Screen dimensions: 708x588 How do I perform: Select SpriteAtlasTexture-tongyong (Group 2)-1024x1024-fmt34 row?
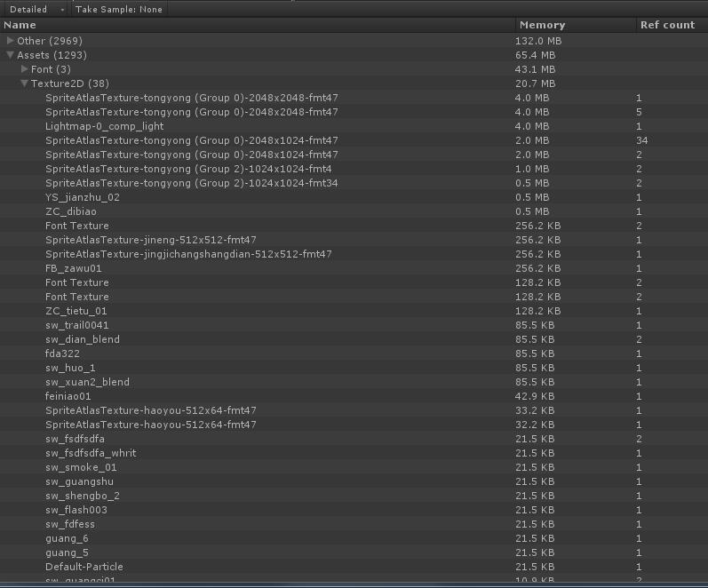354,183
